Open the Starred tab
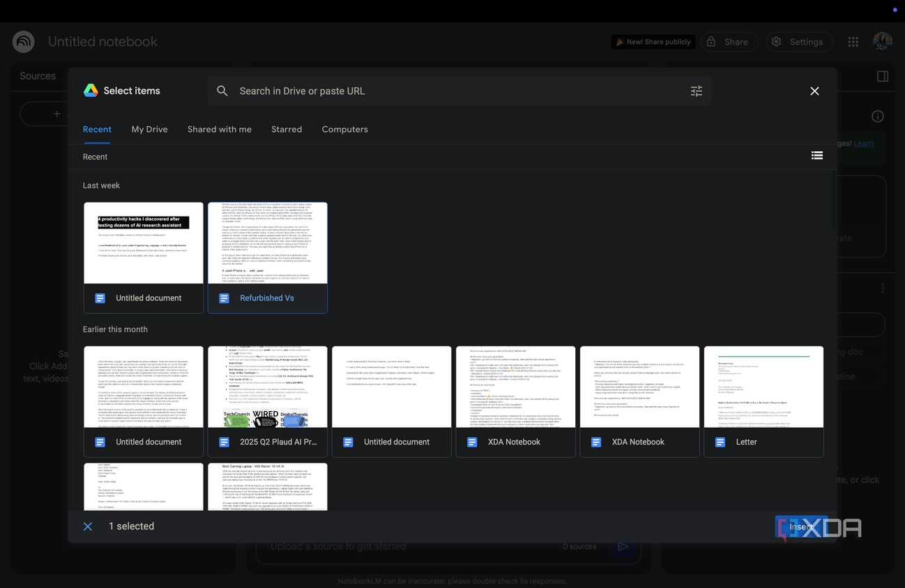The height and width of the screenshot is (588, 905). coord(287,129)
